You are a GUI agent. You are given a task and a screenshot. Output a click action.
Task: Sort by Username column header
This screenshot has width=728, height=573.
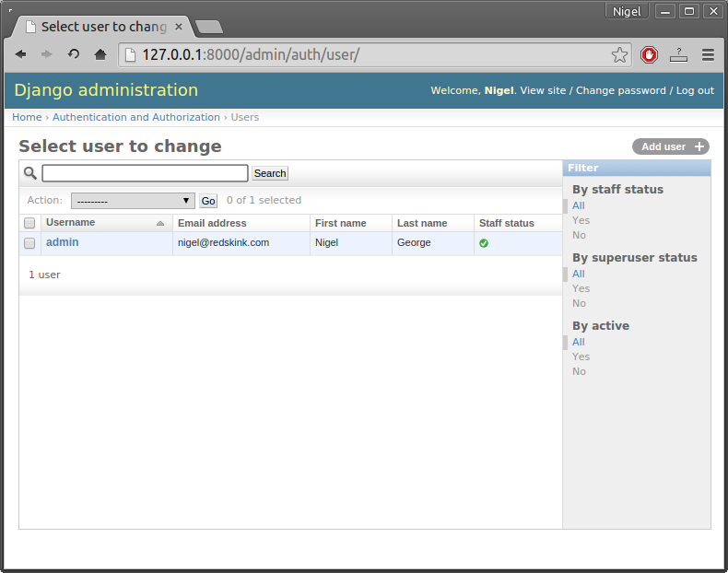(x=71, y=222)
